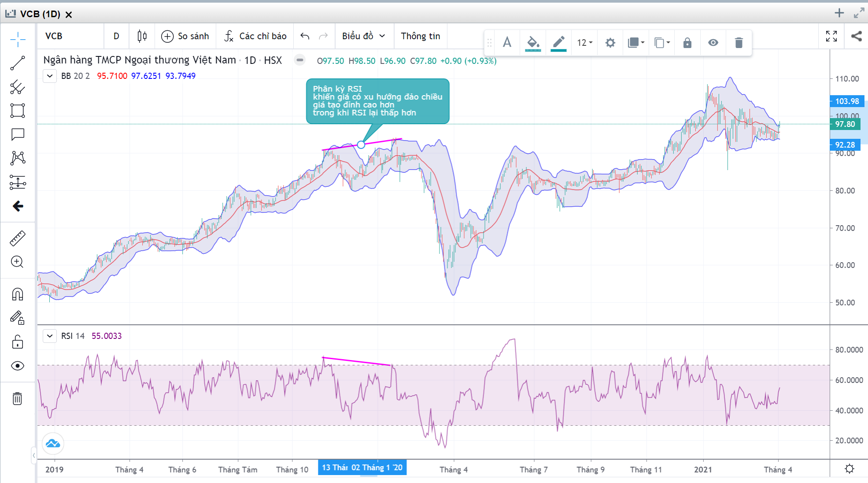Remove drawings with sidebar trash icon

pyautogui.click(x=18, y=398)
